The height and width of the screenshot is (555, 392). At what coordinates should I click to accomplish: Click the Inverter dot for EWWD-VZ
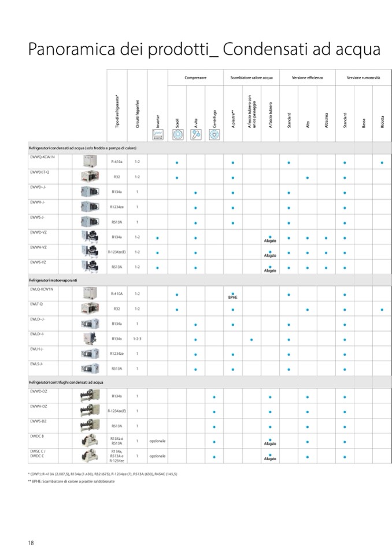click(x=157, y=237)
